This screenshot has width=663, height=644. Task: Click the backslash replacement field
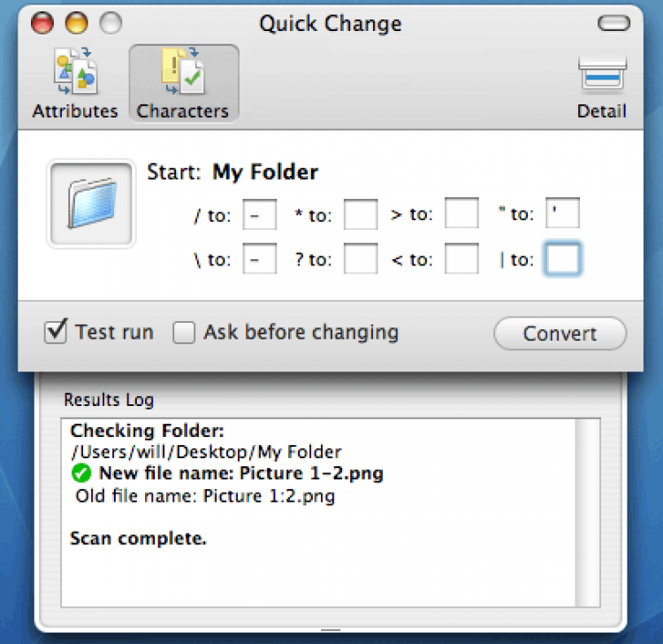[259, 260]
